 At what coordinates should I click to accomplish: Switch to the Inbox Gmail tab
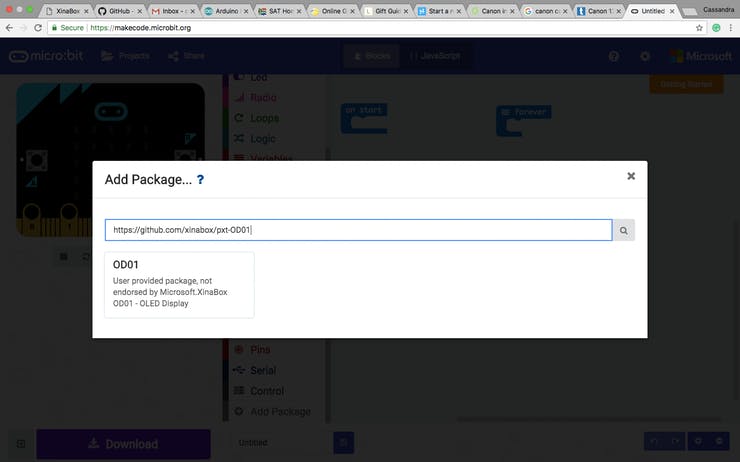click(174, 11)
